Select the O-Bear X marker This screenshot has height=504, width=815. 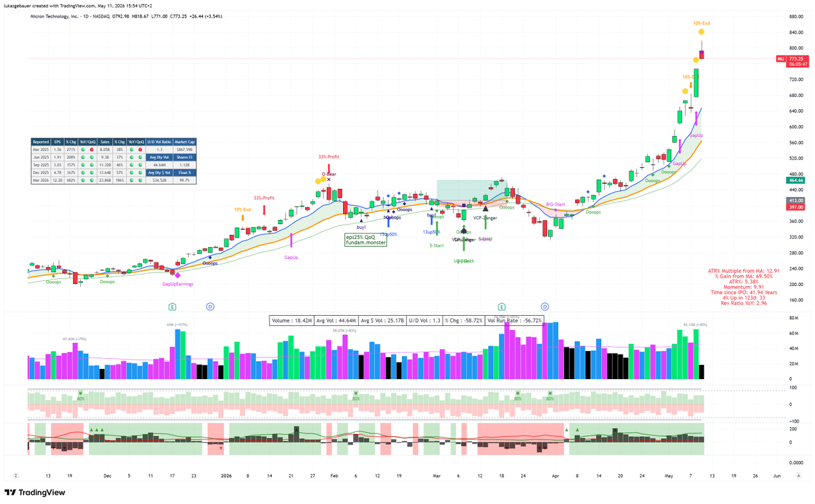click(x=329, y=180)
